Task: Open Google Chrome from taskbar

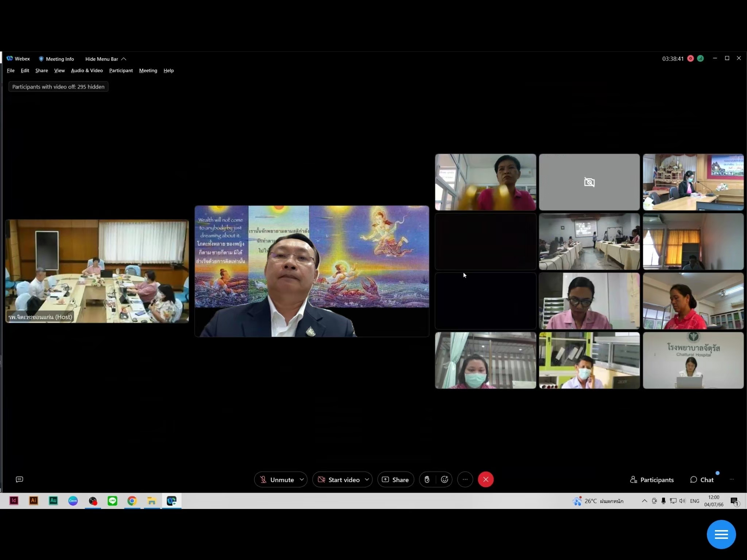Action: click(132, 501)
